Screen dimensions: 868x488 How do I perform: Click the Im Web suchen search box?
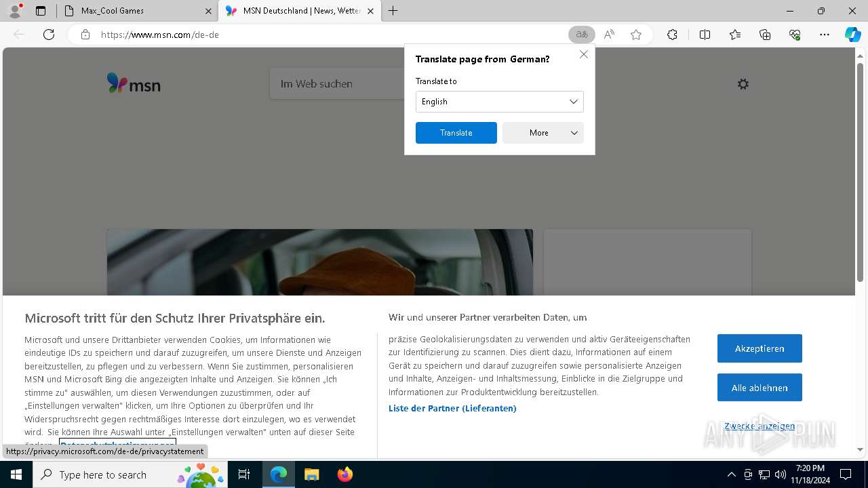(337, 84)
